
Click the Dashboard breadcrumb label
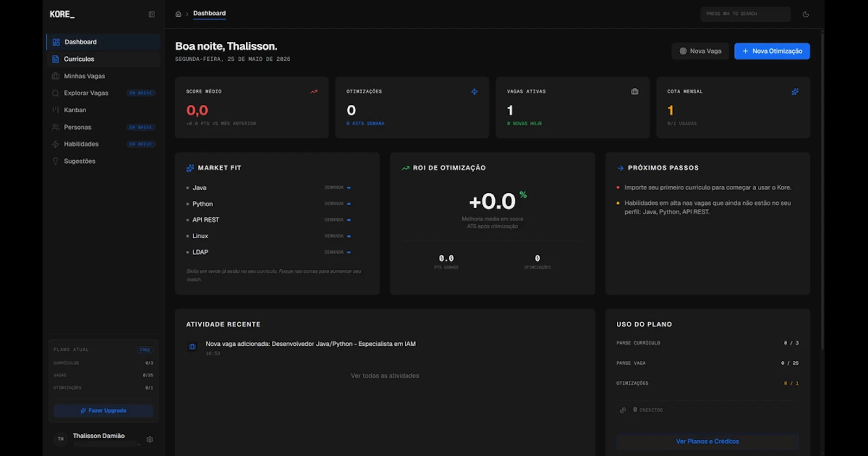[209, 14]
